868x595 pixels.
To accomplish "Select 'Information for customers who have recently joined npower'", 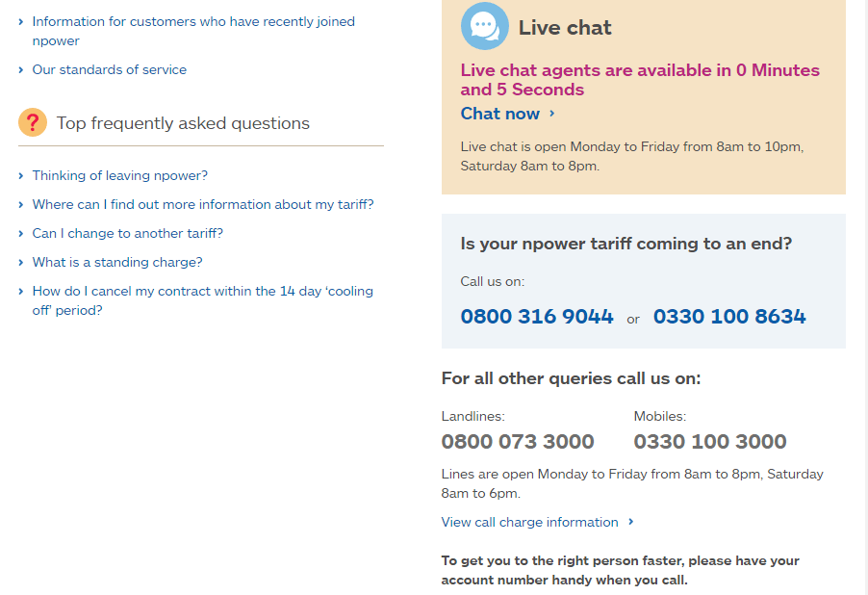I will coord(192,31).
